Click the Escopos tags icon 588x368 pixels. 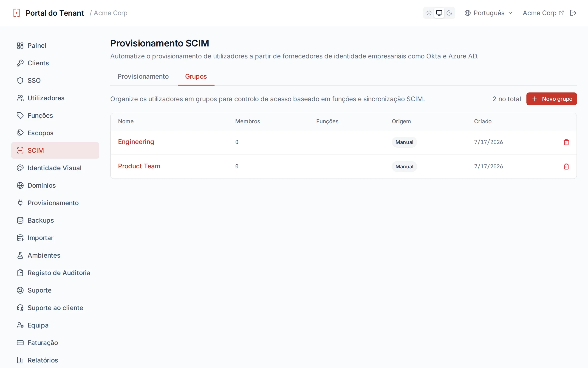[20, 133]
